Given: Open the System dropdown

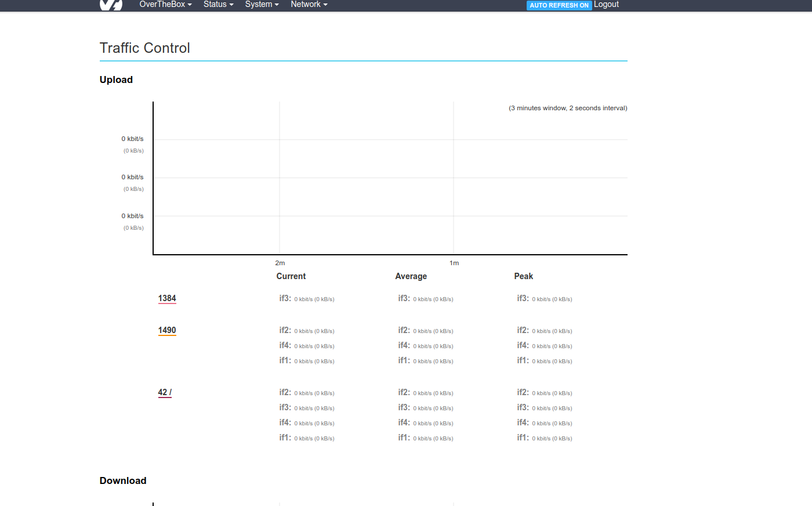Looking at the screenshot, I should 262,5.
